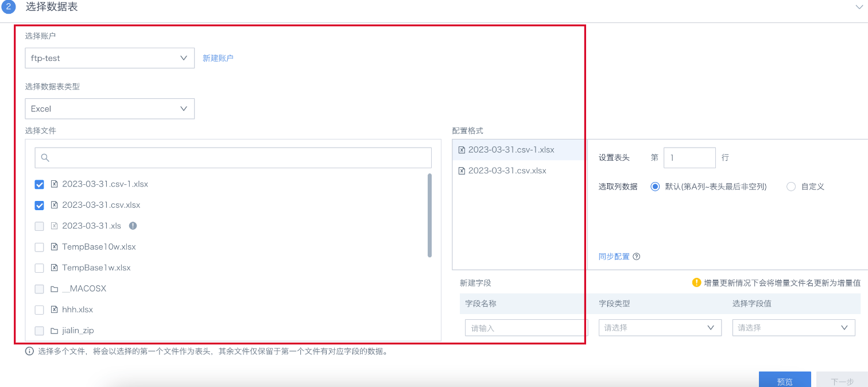Image resolution: width=868 pixels, height=387 pixels.
Task: Open the 字段类型 请选择 dropdown
Action: (x=660, y=328)
